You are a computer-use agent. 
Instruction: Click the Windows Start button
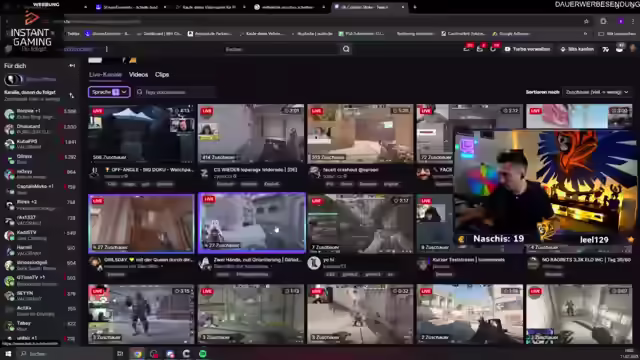click(8, 353)
